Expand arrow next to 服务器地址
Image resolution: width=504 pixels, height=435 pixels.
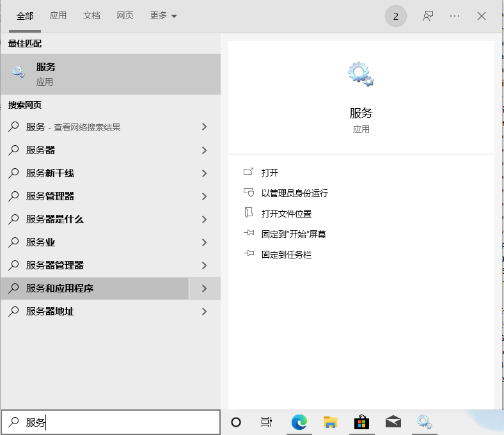pos(205,312)
